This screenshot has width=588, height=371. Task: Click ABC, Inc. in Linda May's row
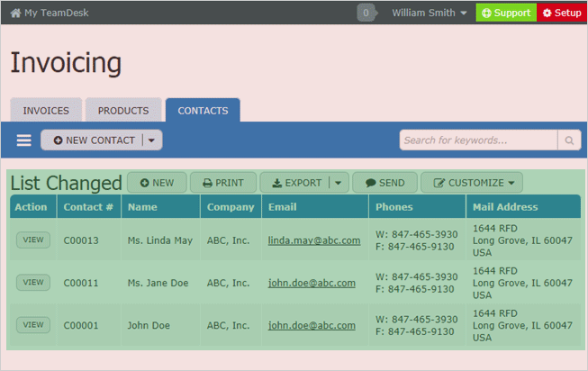pyautogui.click(x=229, y=240)
